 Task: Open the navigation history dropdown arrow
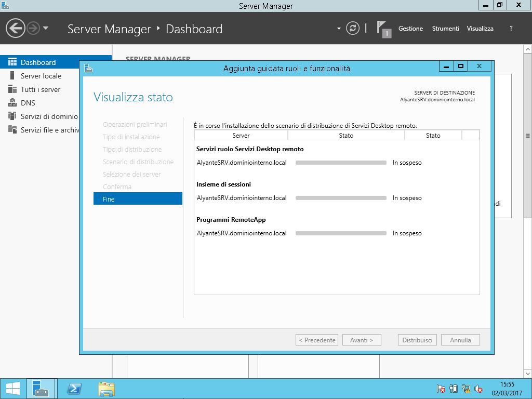46,28
